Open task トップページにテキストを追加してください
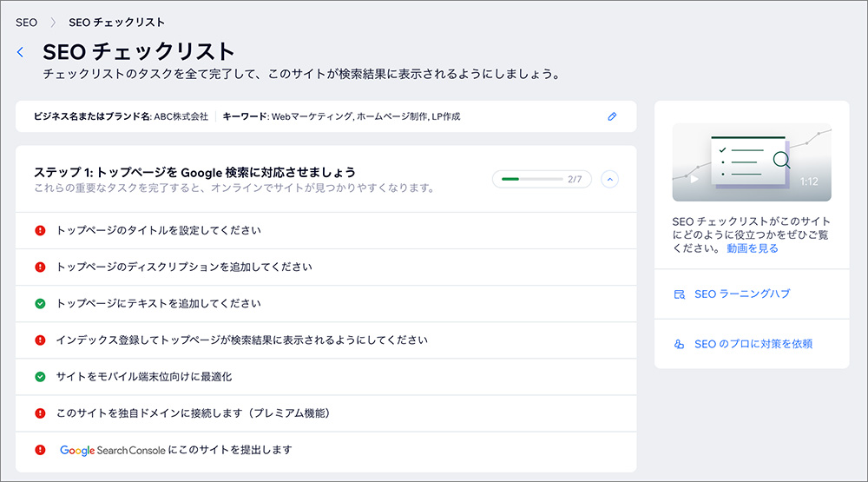Image resolution: width=868 pixels, height=482 pixels. click(326, 304)
